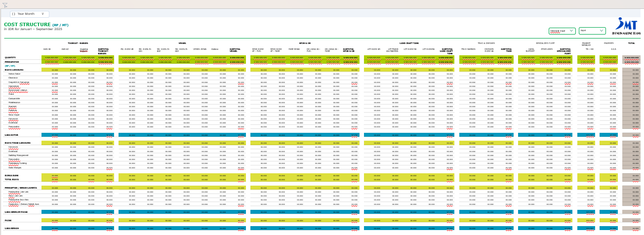Select the TOTAL BIAYA row label
Viewport: 644px width, 235px height.
click(x=11, y=179)
